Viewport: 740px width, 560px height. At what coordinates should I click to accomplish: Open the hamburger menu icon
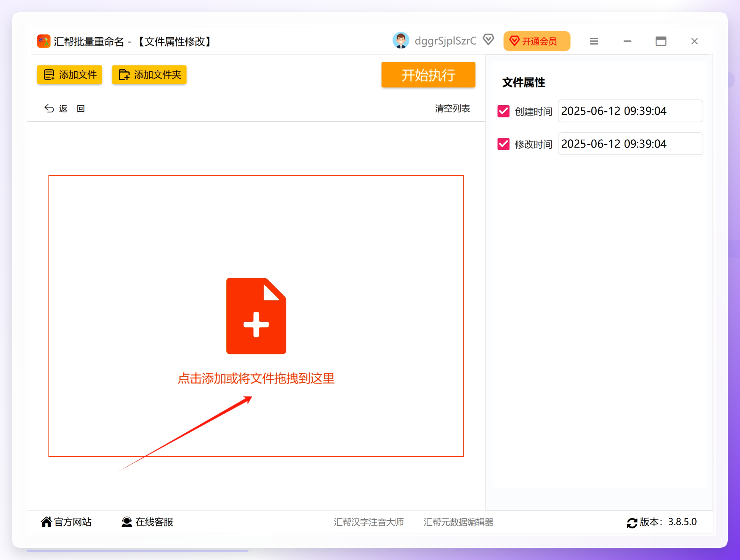[594, 41]
